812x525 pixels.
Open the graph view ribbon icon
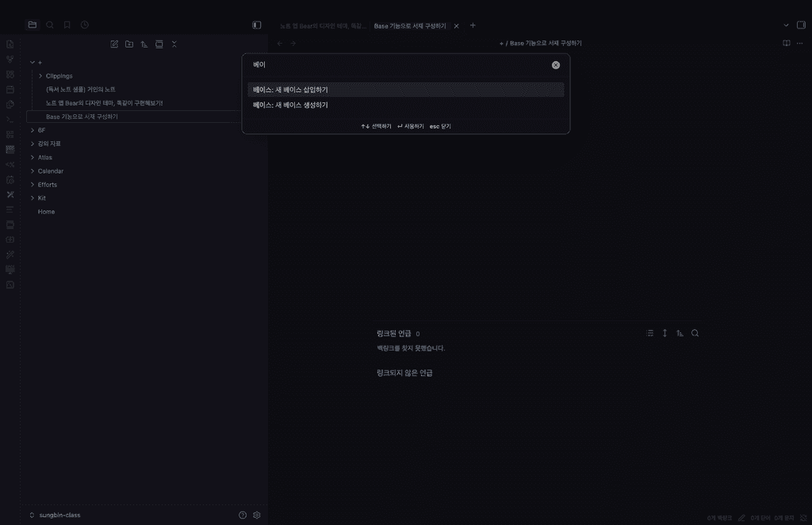(x=10, y=59)
